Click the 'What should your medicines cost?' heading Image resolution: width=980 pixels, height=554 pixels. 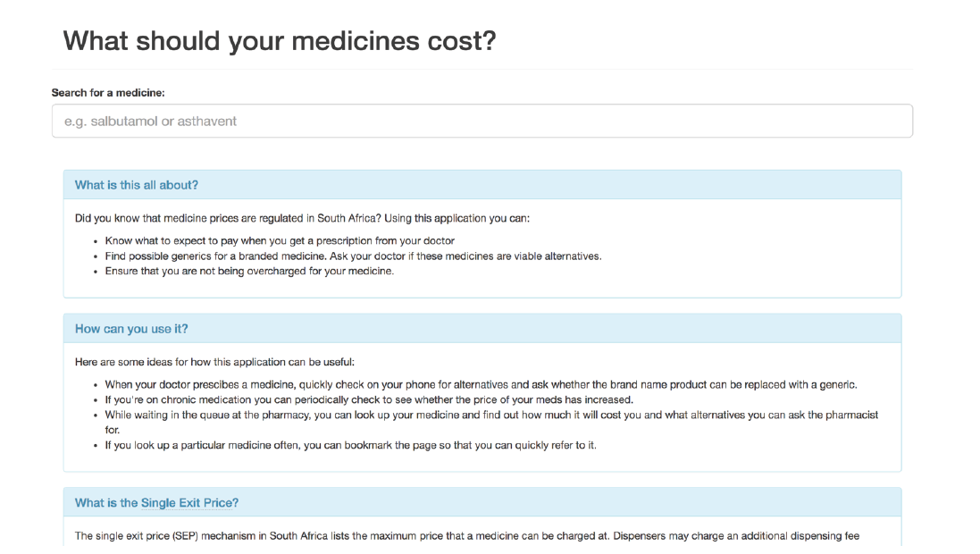tap(280, 41)
